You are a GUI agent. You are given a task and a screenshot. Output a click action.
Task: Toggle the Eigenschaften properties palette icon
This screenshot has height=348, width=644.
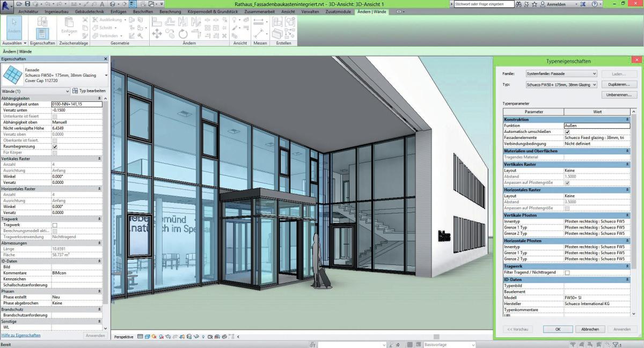click(x=42, y=33)
